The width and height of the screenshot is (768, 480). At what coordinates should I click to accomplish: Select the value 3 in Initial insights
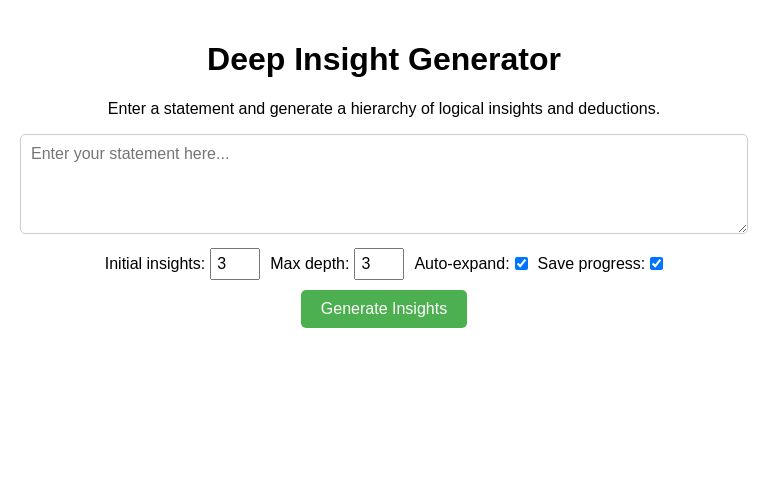tap(222, 264)
